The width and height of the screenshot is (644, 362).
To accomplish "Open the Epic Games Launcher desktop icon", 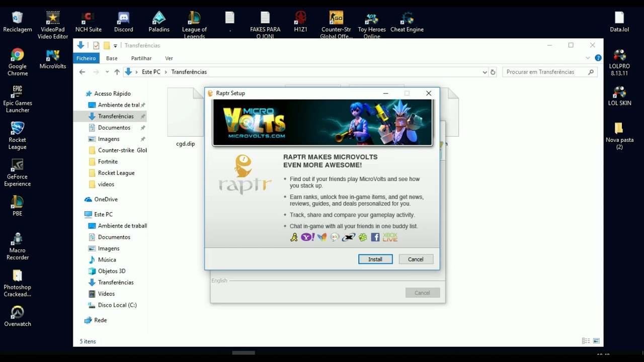I will coord(18,99).
